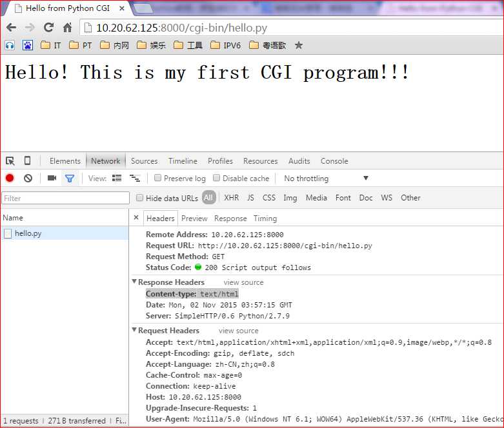504x428 pixels.
Task: Select the hello.py request
Action: click(65, 233)
